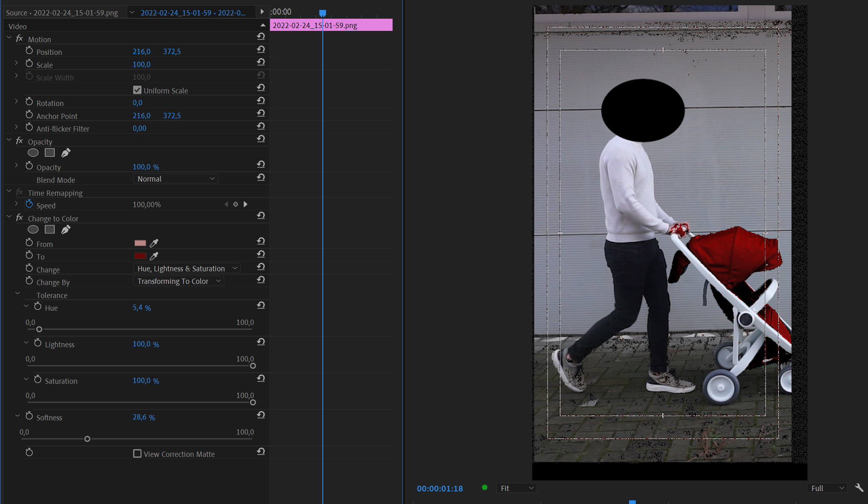
Task: Open the Blend Mode dropdown
Action: (x=175, y=179)
